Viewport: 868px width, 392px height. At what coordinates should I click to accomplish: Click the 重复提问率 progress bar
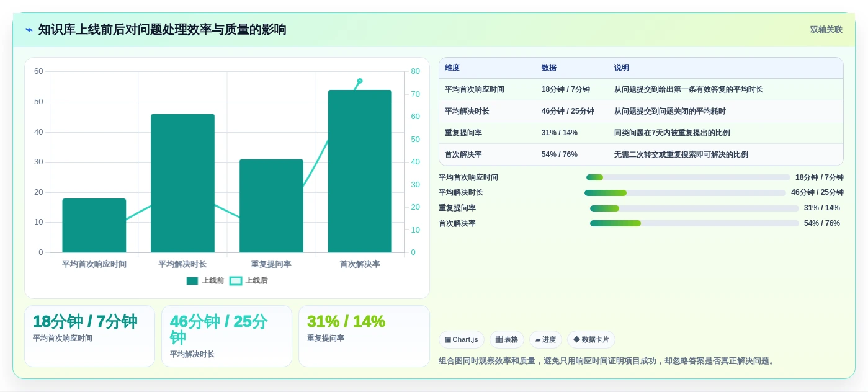click(694, 208)
